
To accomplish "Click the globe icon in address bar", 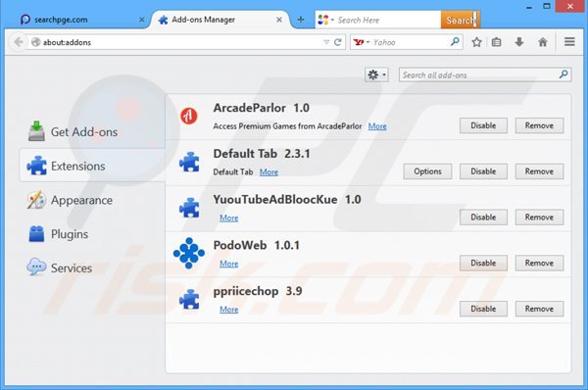I will point(35,42).
